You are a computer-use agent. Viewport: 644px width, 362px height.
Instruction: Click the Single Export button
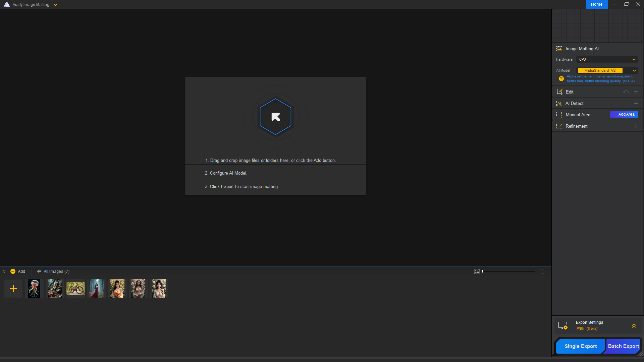pyautogui.click(x=580, y=346)
